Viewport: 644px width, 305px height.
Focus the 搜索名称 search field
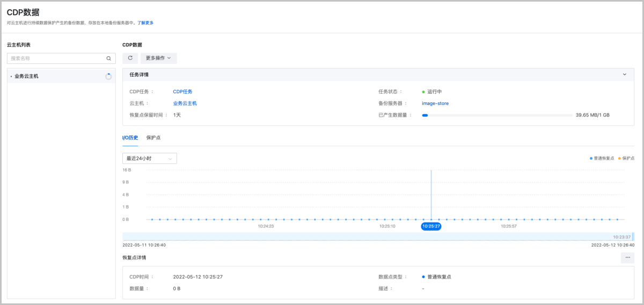56,58
